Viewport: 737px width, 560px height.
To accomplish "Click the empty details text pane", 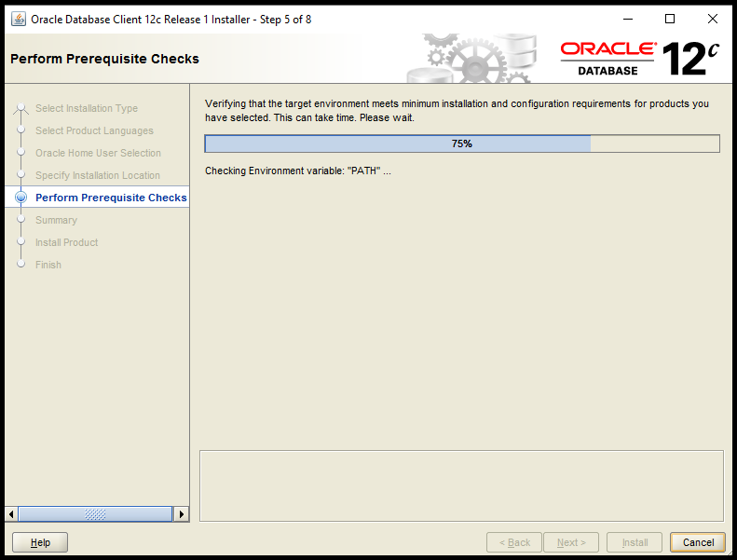I will [x=461, y=485].
